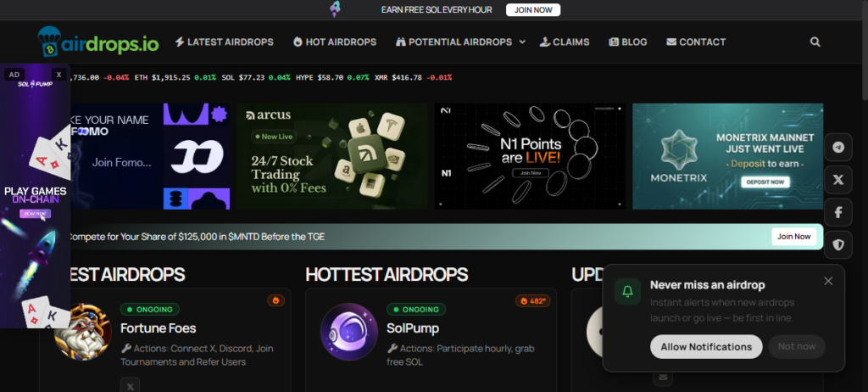Click Allow Notifications button
Image resolution: width=868 pixels, height=392 pixels.
[x=706, y=346]
